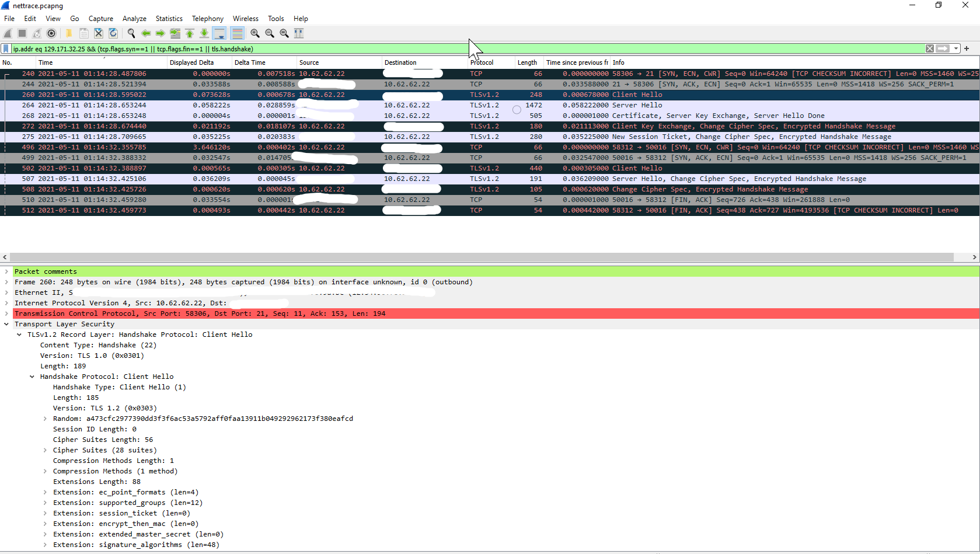Open the Statistics menu
980x554 pixels.
click(x=169, y=18)
